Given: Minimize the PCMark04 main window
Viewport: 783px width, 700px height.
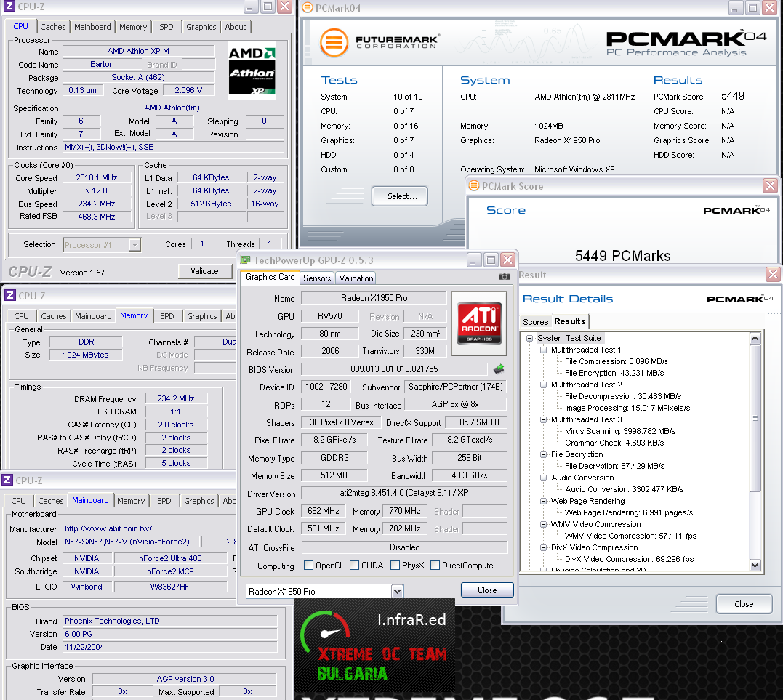Looking at the screenshot, I should (x=736, y=7).
